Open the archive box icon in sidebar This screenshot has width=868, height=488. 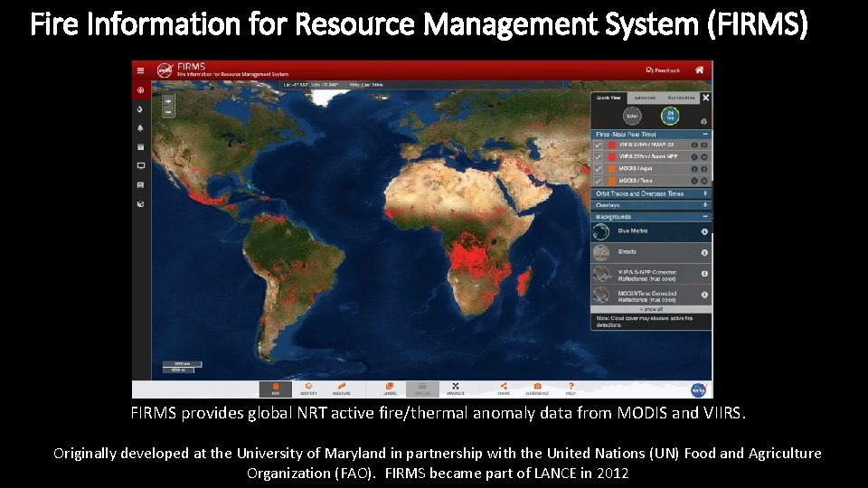(x=141, y=147)
